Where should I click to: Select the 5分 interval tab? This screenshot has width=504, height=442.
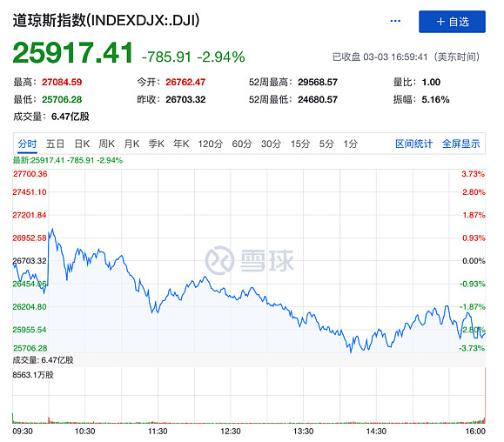point(326,144)
